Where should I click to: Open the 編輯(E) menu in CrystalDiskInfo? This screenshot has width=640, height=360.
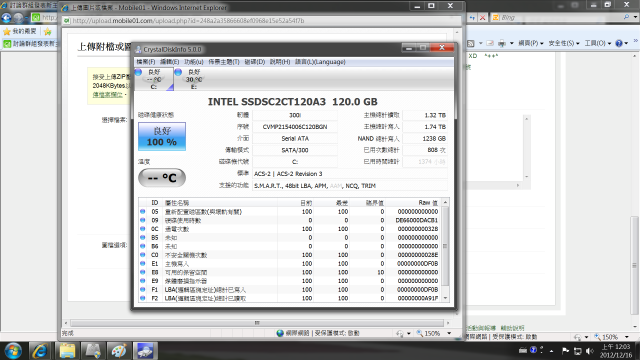click(169, 62)
